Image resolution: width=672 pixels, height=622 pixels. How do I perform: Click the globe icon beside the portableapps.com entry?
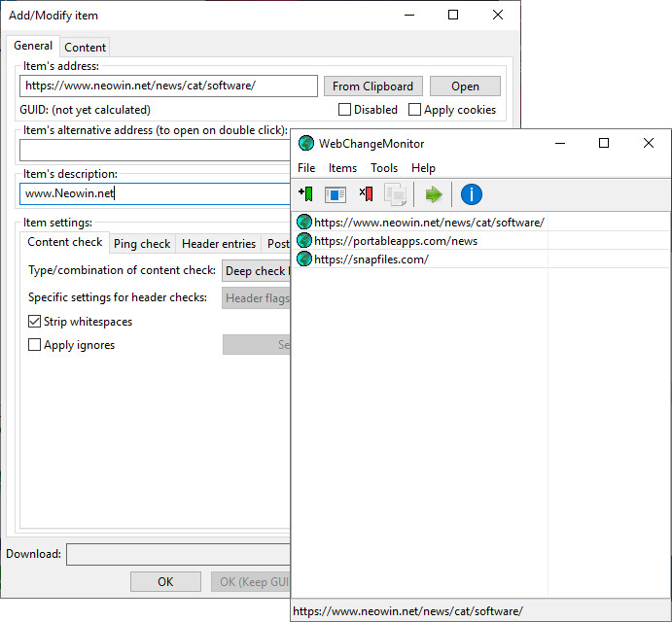coord(304,241)
